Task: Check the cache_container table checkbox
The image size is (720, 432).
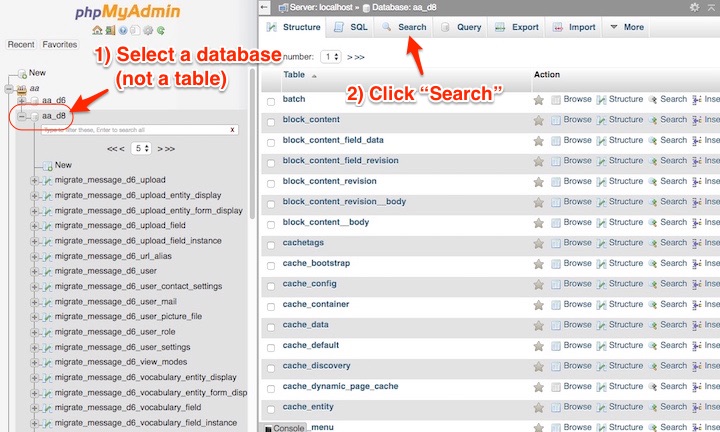Action: click(271, 307)
